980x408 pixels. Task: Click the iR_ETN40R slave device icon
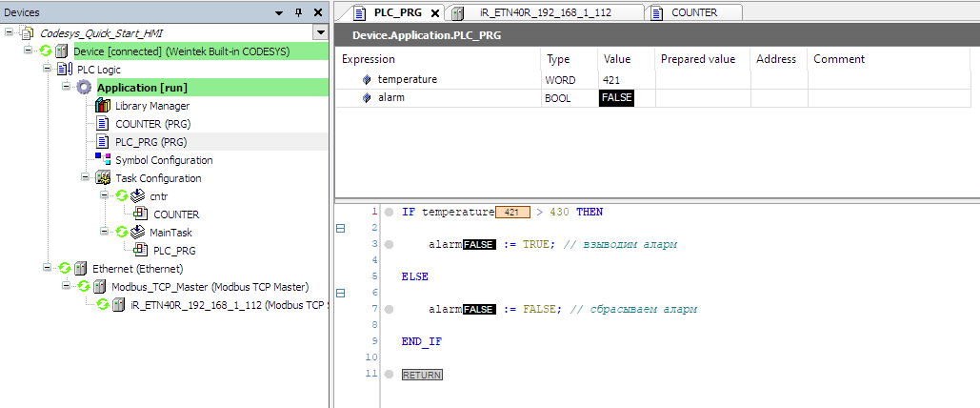coord(119,305)
